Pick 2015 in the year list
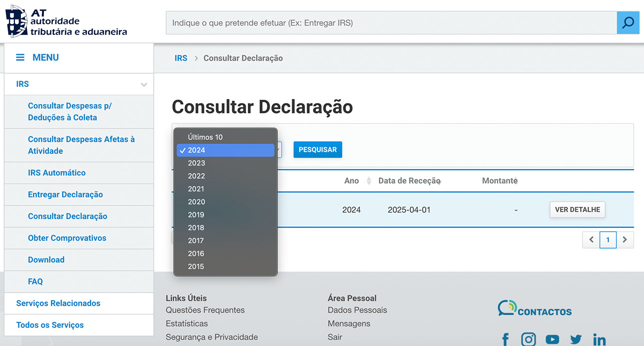 196,267
